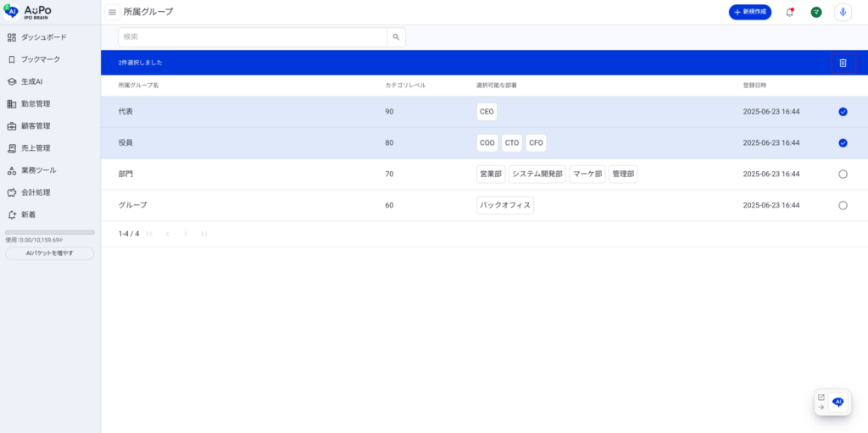Click the microphone voice input icon

point(843,12)
